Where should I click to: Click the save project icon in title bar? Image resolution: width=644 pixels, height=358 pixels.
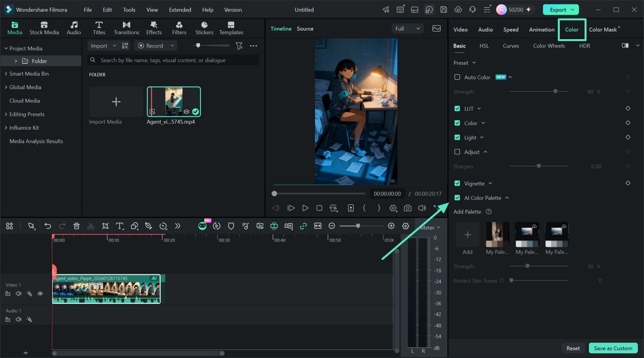tap(443, 9)
